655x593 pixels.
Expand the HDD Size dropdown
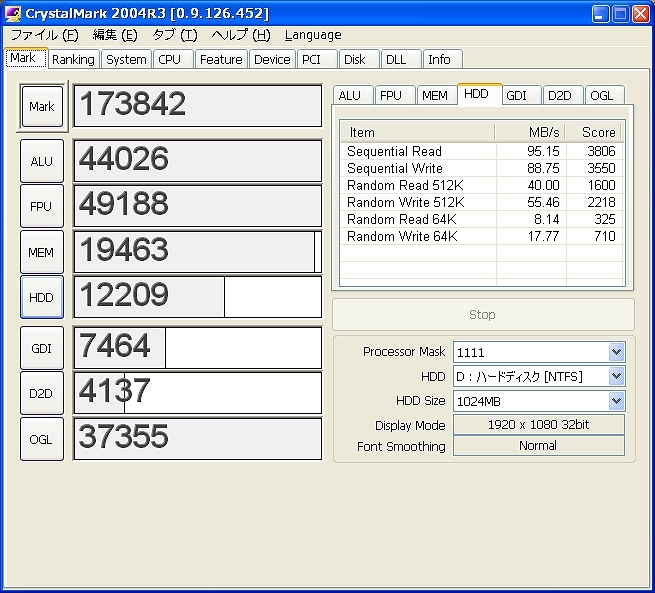[x=616, y=401]
